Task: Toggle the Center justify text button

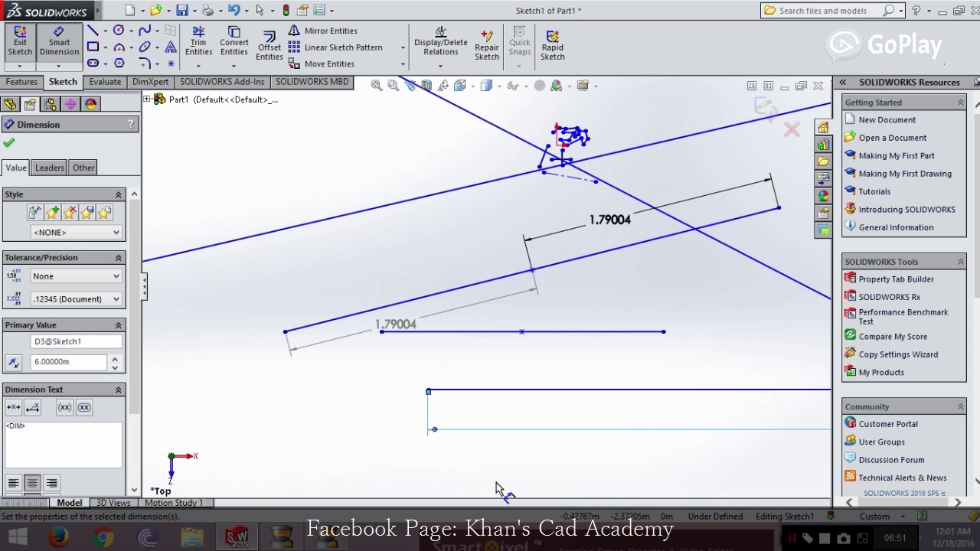Action: point(32,483)
